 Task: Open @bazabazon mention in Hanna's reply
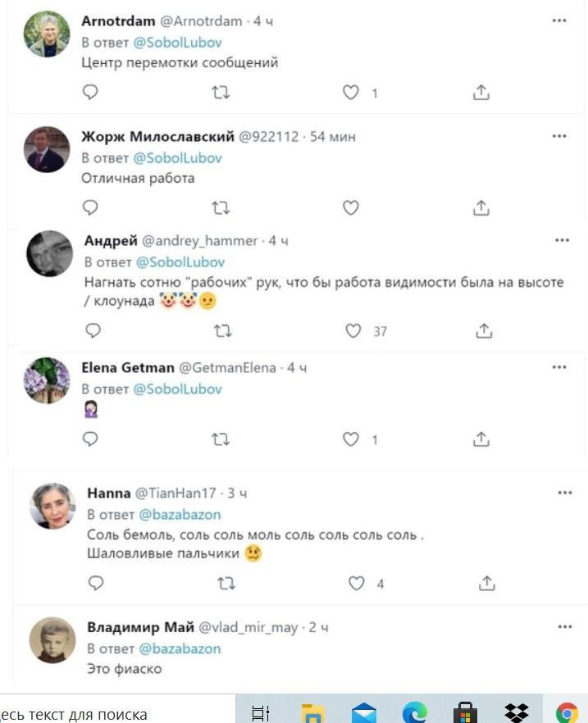click(180, 515)
